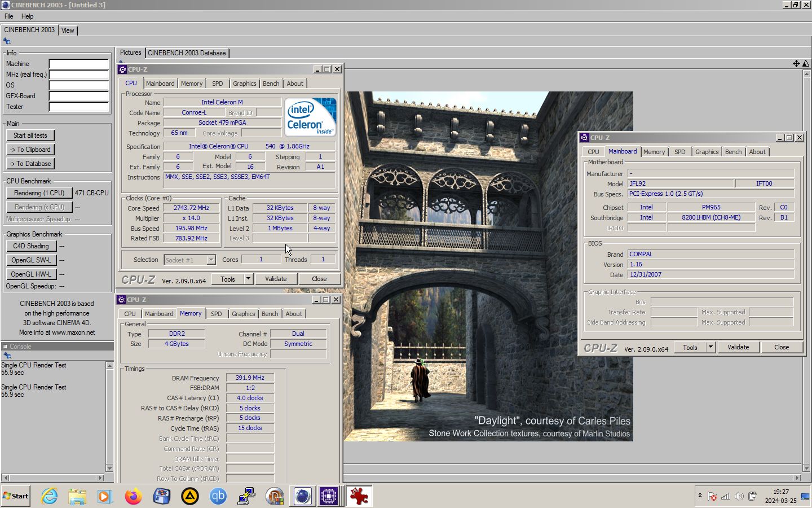812x508 pixels.
Task: Open Windows Explorer folder icon on taskbar
Action: pos(77,496)
